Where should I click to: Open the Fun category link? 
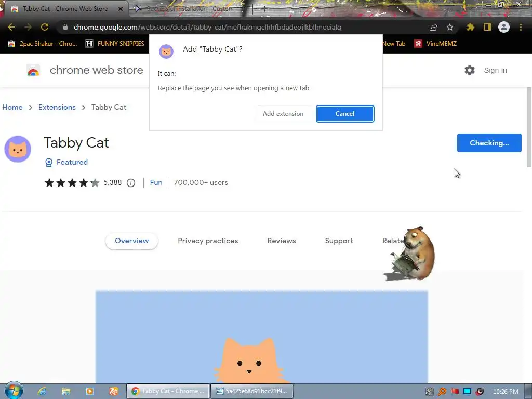point(156,182)
